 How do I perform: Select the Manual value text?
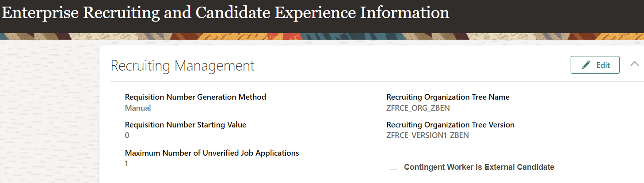coord(138,108)
